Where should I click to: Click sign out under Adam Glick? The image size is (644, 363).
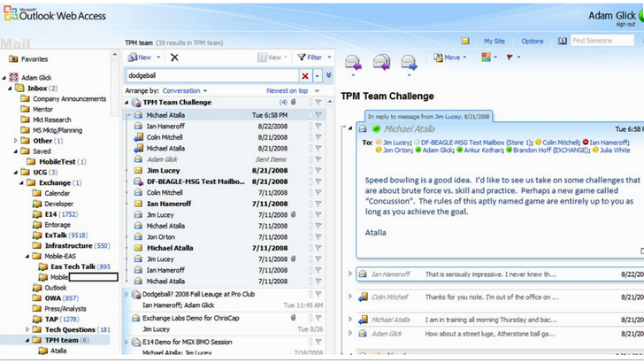click(625, 25)
